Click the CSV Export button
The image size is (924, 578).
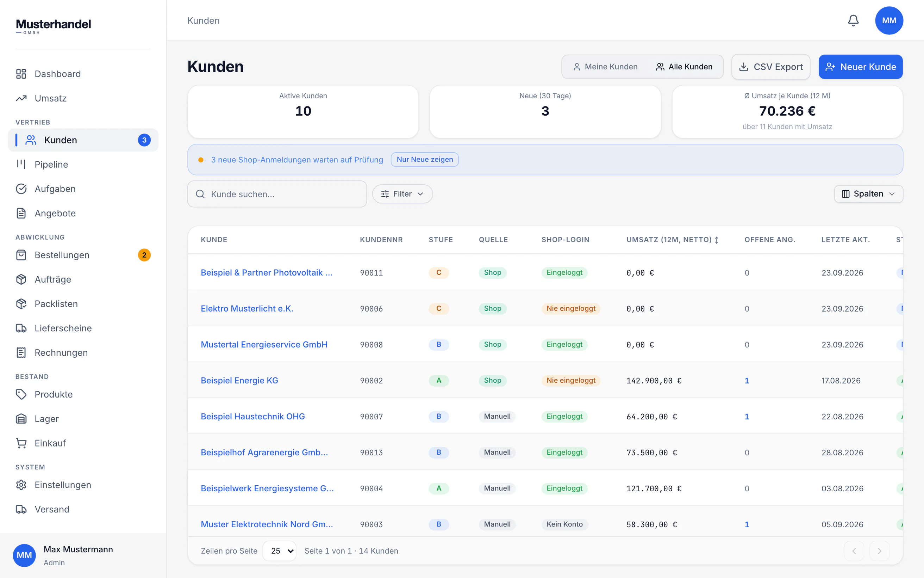[x=771, y=67]
